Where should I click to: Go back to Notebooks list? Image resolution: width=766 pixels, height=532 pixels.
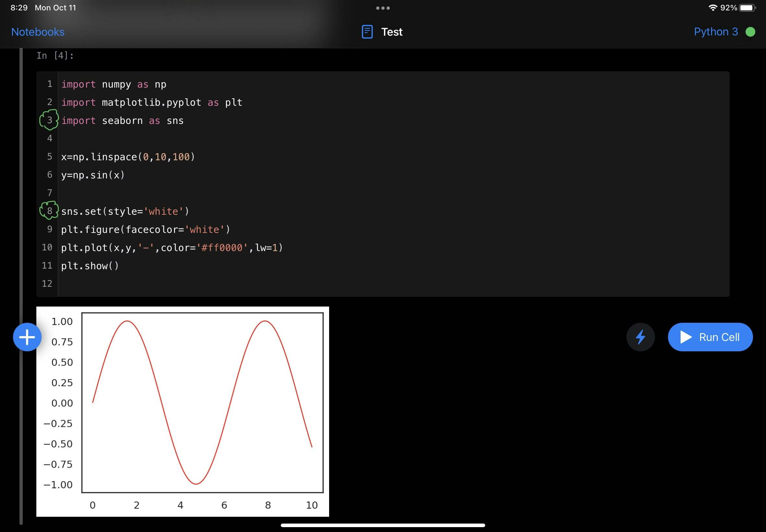[x=38, y=32]
